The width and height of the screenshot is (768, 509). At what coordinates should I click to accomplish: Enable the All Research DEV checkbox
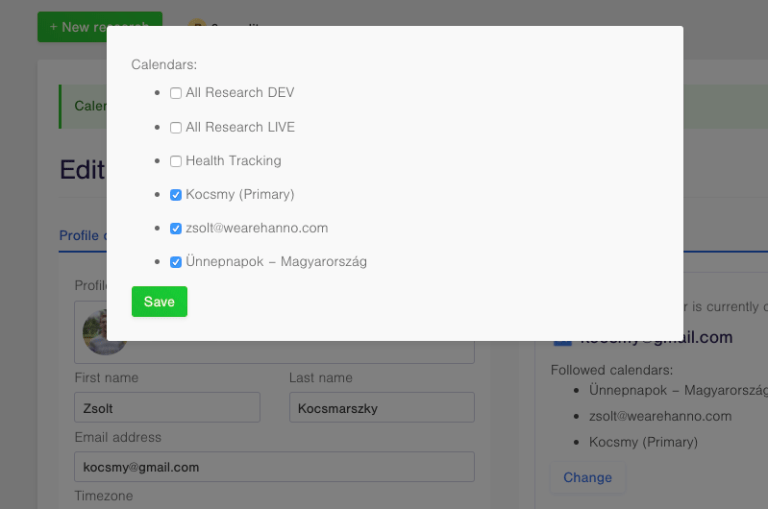coord(176,93)
